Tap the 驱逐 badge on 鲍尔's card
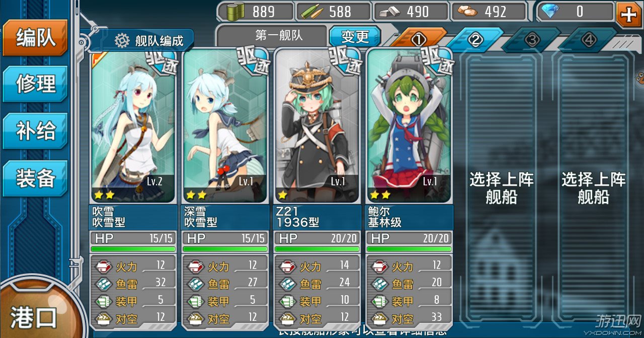Viewport: 644px width, 338px height. coord(436,61)
